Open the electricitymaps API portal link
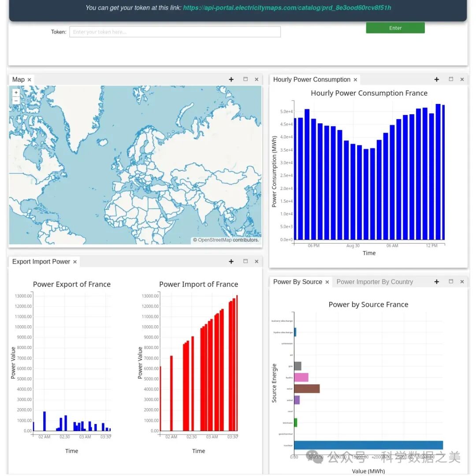 [286, 7]
